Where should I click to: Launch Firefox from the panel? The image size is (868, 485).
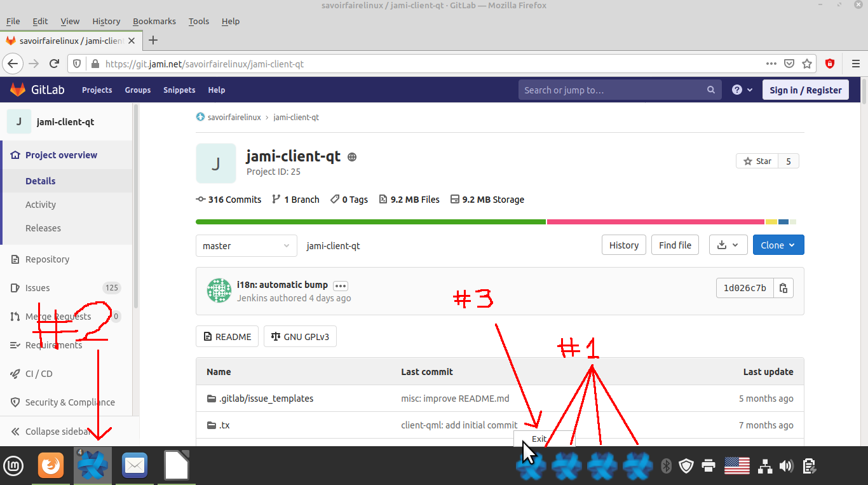51,466
